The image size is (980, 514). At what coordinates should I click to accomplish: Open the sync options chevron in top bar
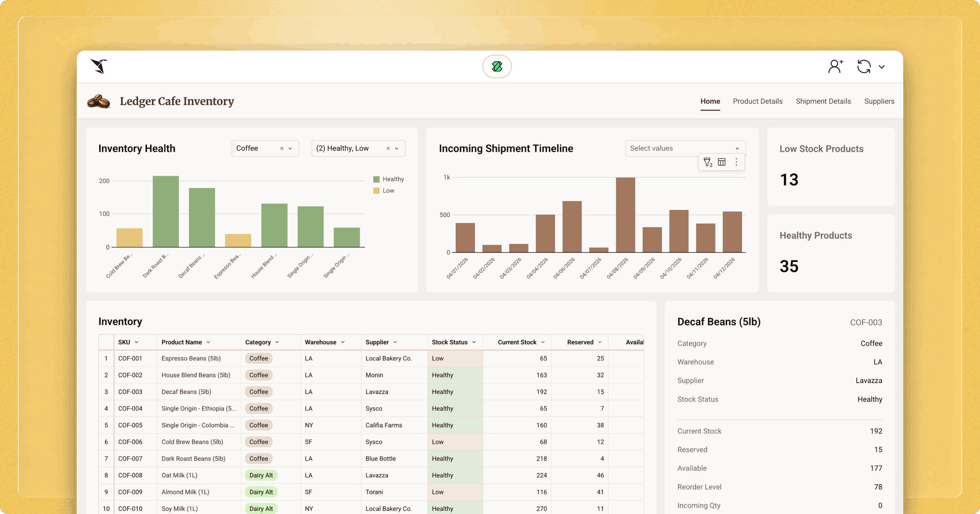coord(882,66)
